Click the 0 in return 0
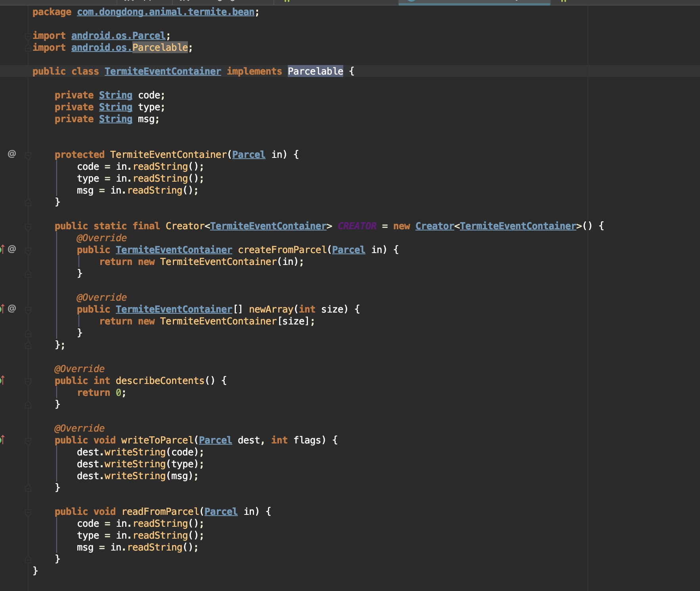 point(119,393)
